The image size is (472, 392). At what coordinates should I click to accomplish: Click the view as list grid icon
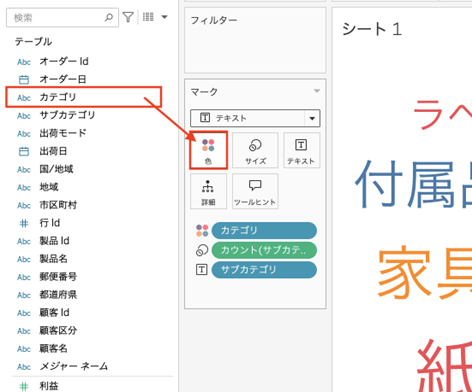[x=148, y=17]
